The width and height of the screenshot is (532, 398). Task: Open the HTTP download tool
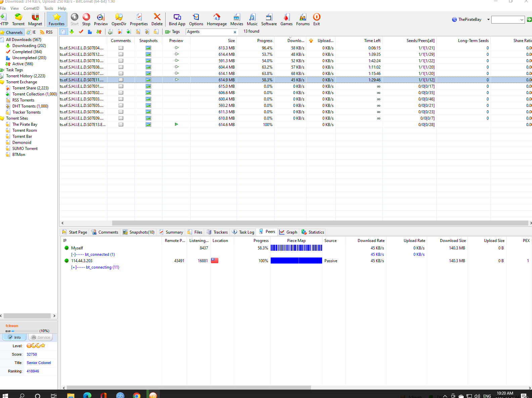click(4, 19)
